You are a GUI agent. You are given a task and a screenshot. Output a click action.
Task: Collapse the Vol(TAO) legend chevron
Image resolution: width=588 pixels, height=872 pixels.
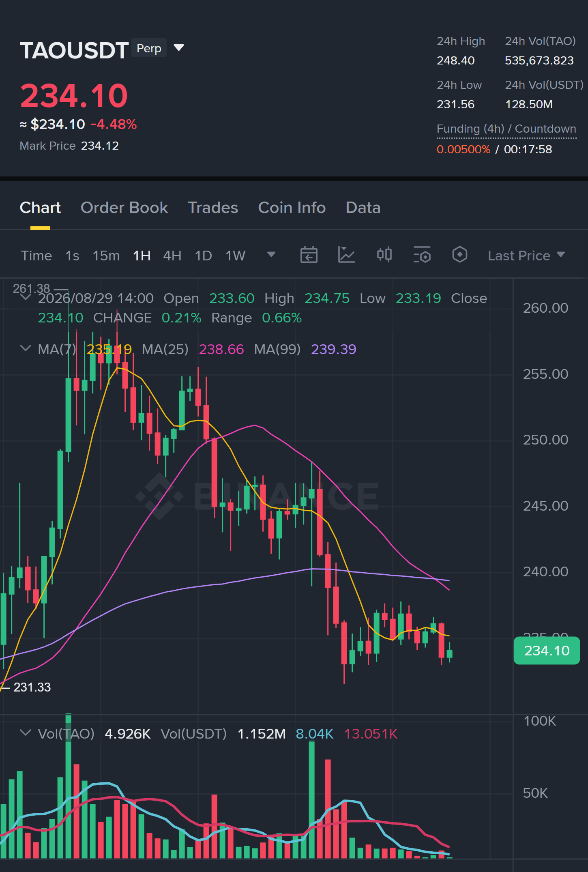(26, 733)
